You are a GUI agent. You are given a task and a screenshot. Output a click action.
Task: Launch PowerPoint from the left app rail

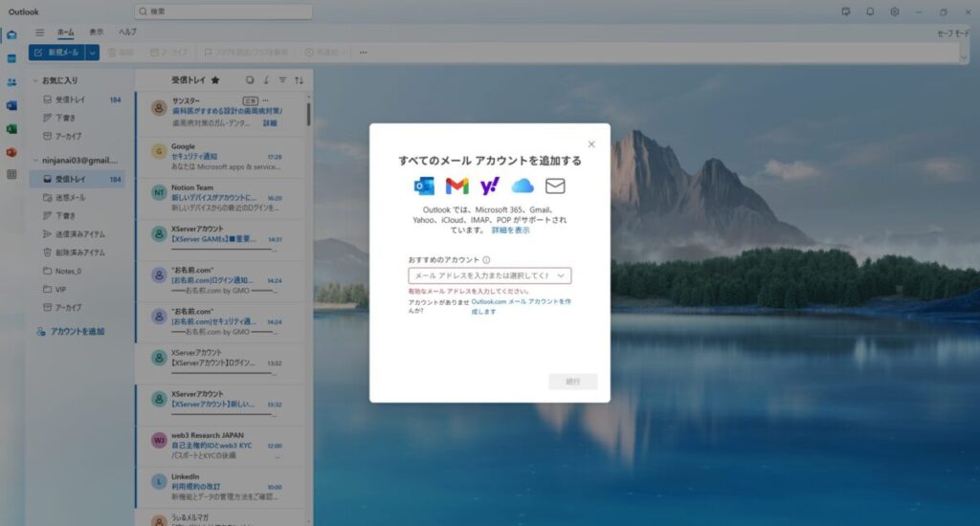(11, 151)
